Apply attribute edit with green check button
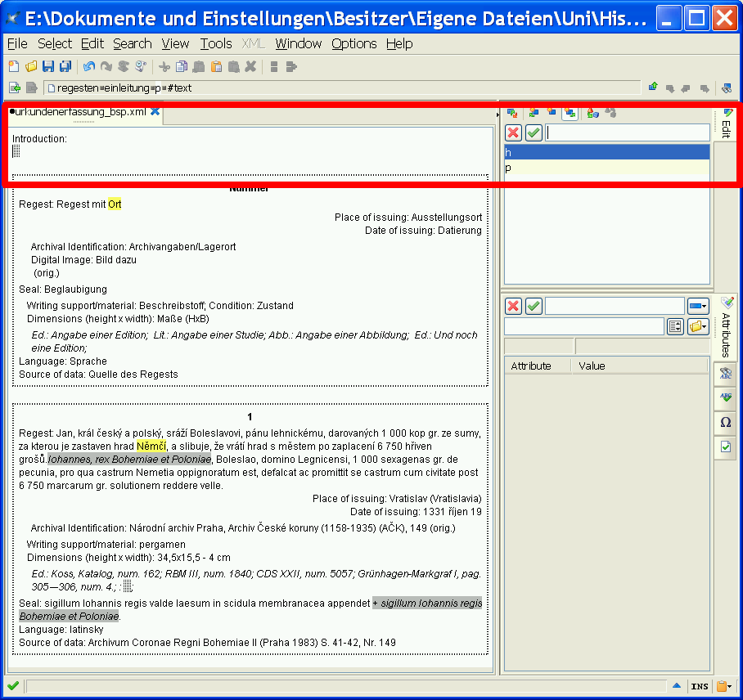The width and height of the screenshot is (743, 700). click(x=534, y=306)
